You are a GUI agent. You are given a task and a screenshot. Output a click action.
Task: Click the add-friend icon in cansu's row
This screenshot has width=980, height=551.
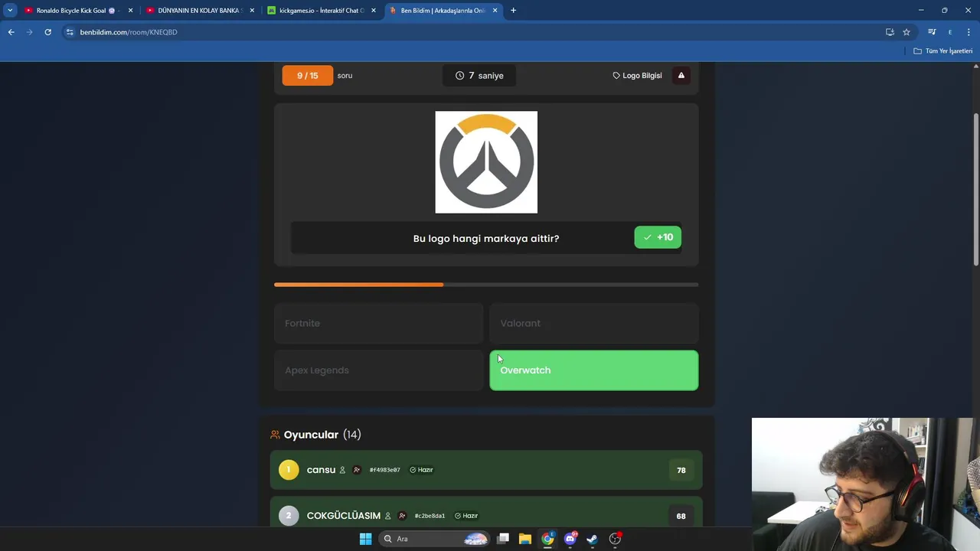click(x=357, y=470)
